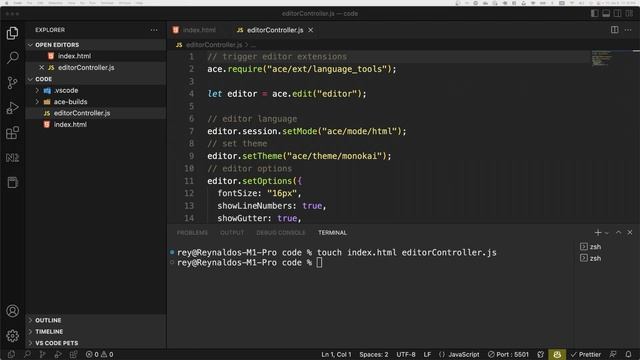Click terminal prompt input cursor
Screen dimensions: 640x360
[319, 262]
